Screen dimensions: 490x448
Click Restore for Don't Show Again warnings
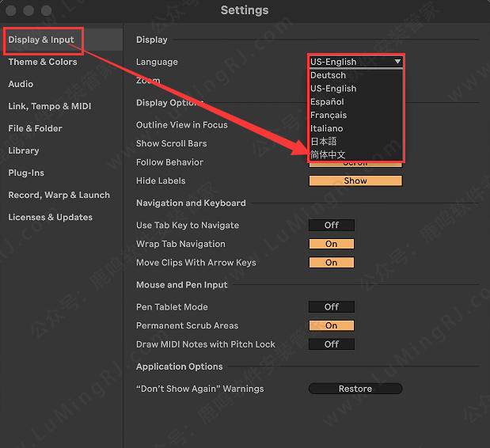(x=355, y=389)
